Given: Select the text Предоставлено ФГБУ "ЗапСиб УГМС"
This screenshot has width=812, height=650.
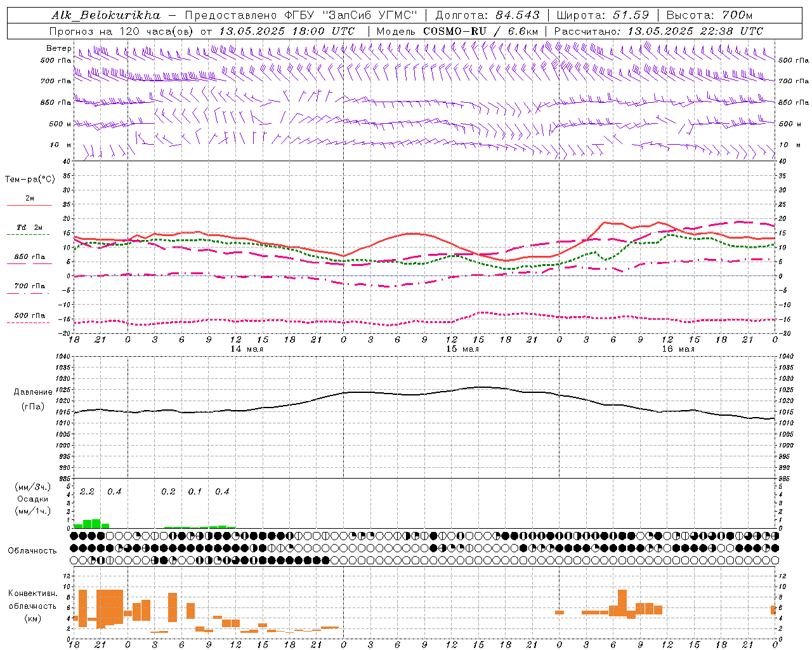Looking at the screenshot, I should click(301, 15).
